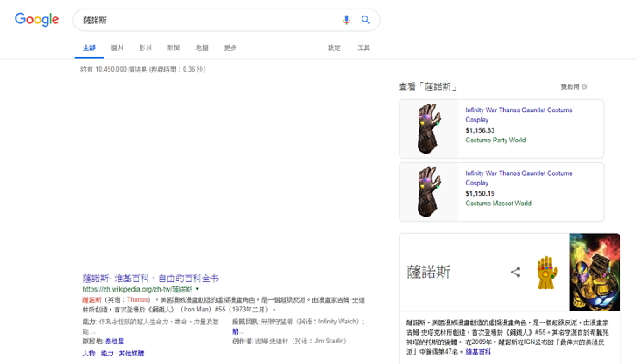Click golden Infinity Gauntlet icon in panel
Viewport: 636px width, 364px height.
click(x=547, y=273)
